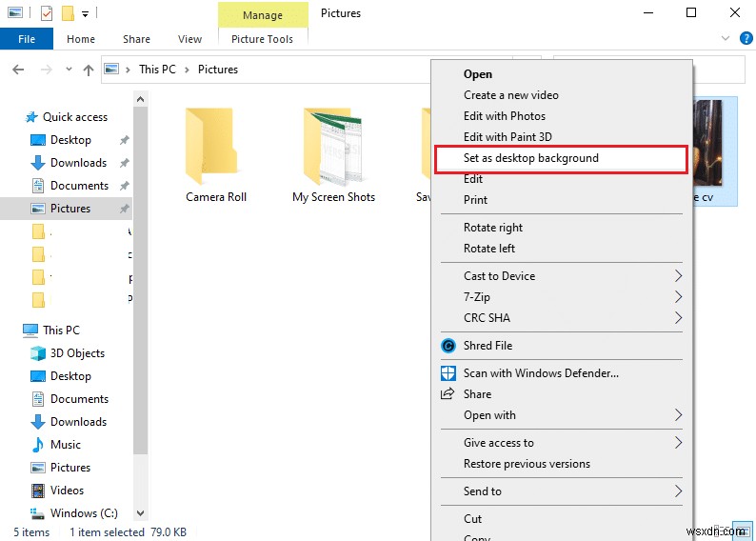Viewport: 756px width, 541px height.
Task: Click the Share icon in context menu
Action: [448, 394]
